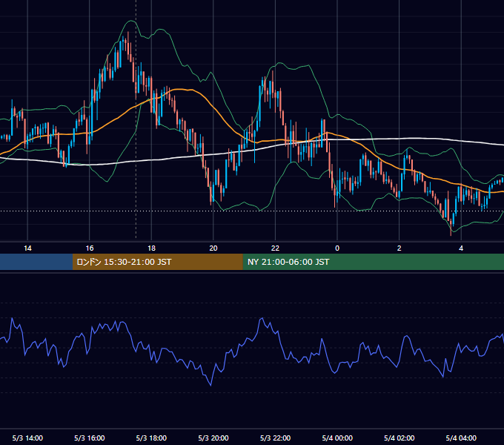Click the 5/4 00:00 label on the oscillator axis
Image resolution: width=504 pixels, height=445 pixels.
(337, 438)
